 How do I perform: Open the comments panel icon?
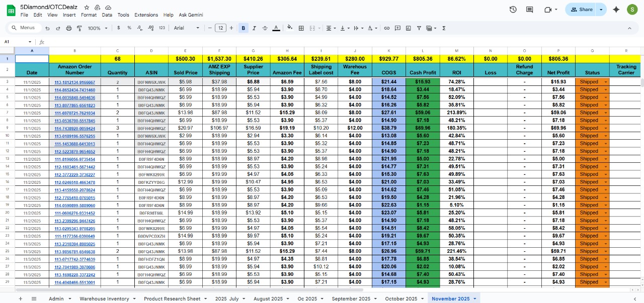pyautogui.click(x=529, y=10)
